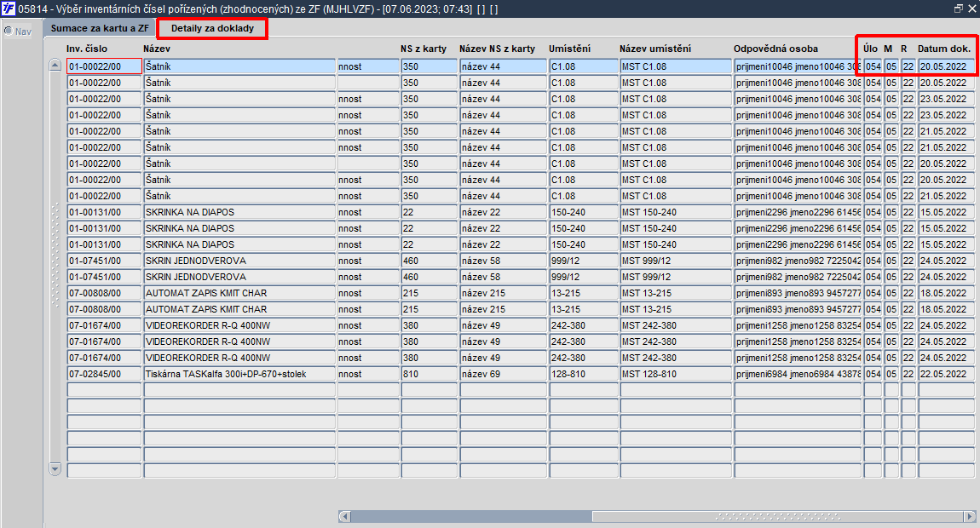This screenshot has height=528, width=980.
Task: Select the Nav radio button
Action: pyautogui.click(x=9, y=32)
